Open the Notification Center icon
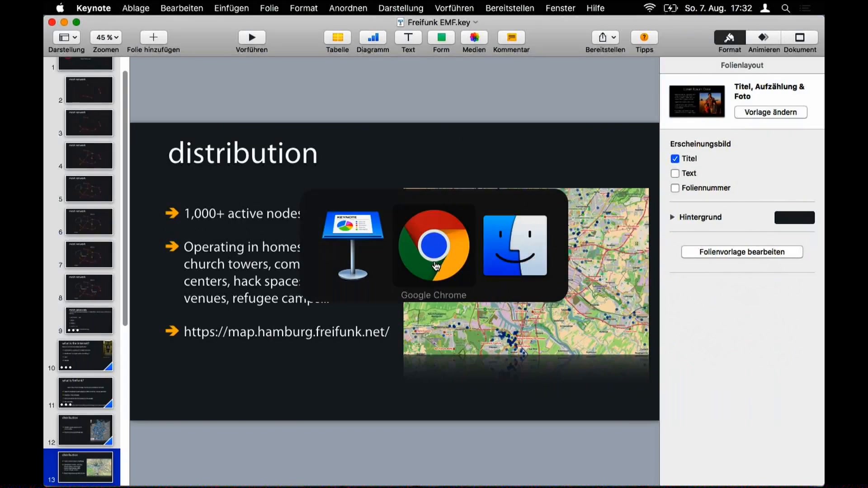Screen dimensions: 868x488 click(805, 8)
